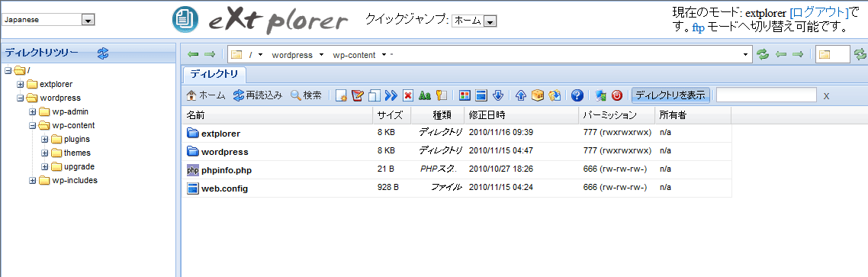Click the green Aa rename icon
Image resolution: width=868 pixels, height=277 pixels.
(425, 95)
